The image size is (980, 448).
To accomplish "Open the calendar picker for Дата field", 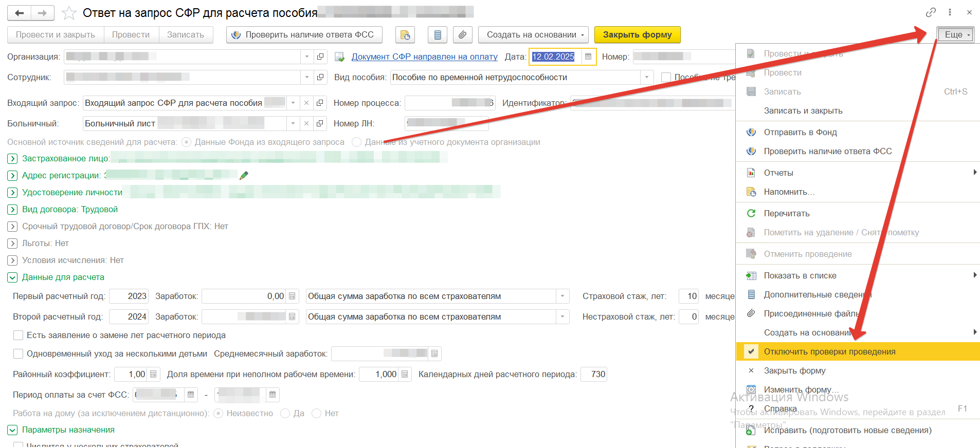I will click(588, 57).
